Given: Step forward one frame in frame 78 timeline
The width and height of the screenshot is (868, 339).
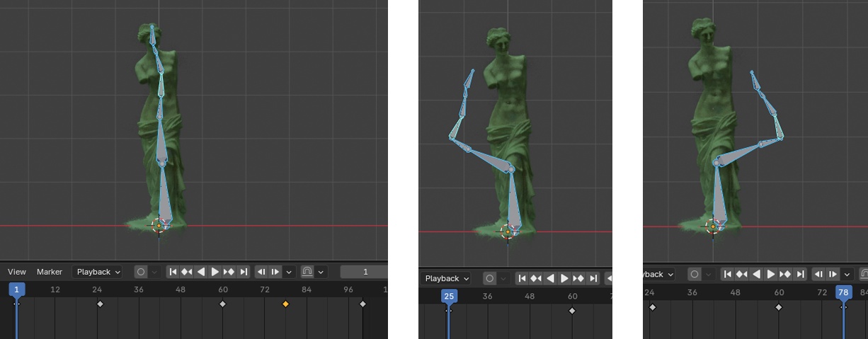Looking at the screenshot, I should click(x=833, y=274).
